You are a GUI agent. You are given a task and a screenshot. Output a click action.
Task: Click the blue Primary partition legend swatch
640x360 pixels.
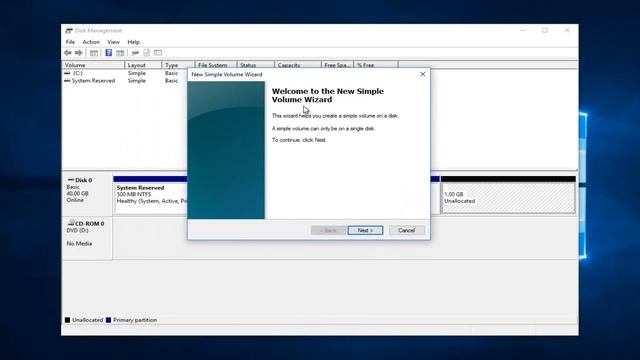pyautogui.click(x=108, y=320)
